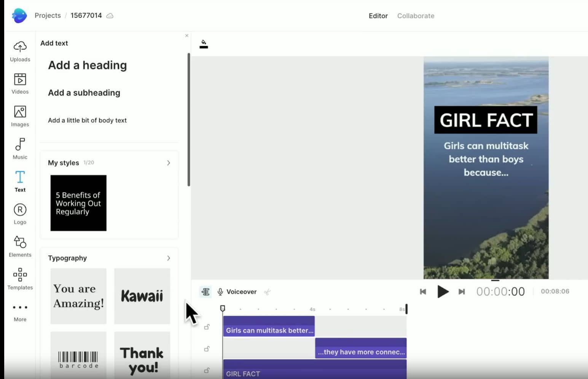Expand the Typography section

coord(168,258)
